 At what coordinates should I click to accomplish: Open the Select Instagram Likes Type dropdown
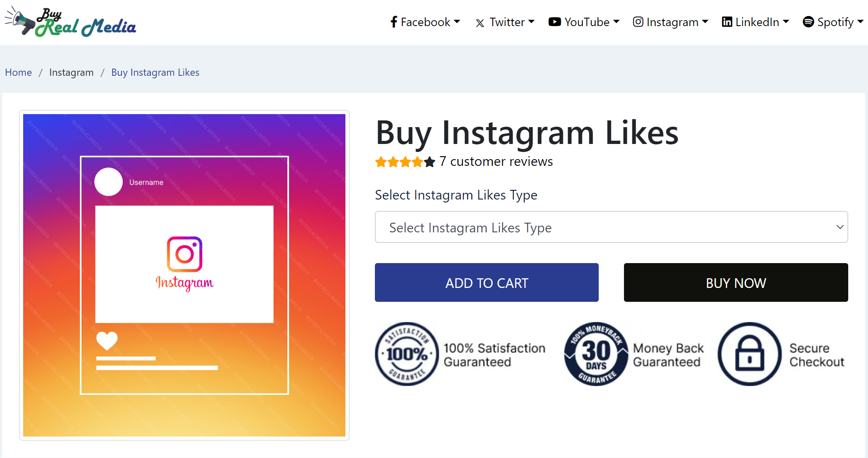pyautogui.click(x=611, y=227)
